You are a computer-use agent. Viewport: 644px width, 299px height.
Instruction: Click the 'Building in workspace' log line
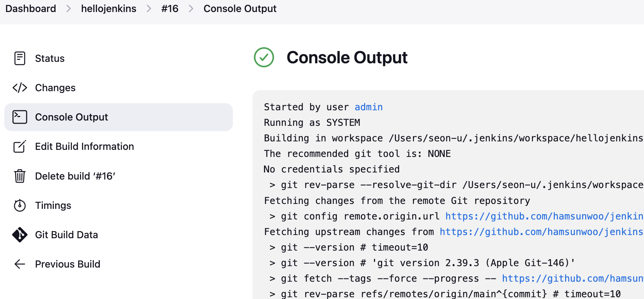click(454, 138)
